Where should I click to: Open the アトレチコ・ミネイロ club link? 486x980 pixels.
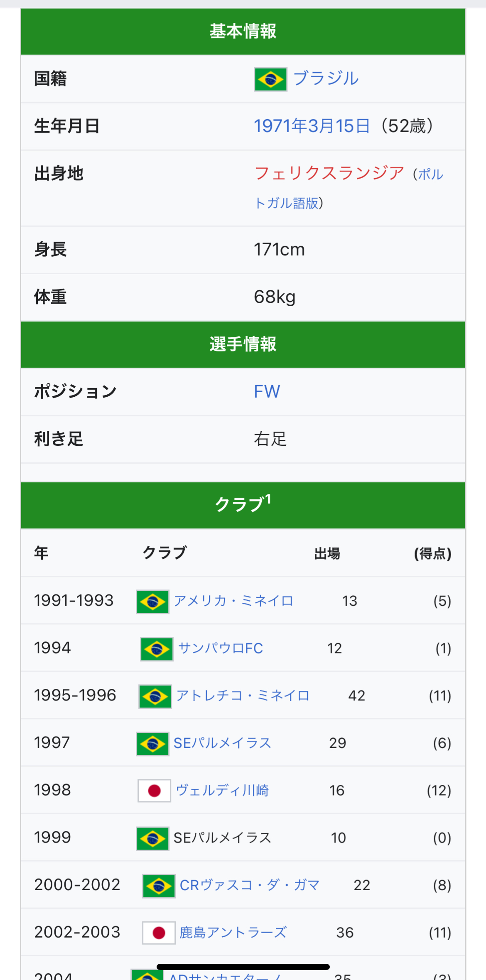[243, 695]
